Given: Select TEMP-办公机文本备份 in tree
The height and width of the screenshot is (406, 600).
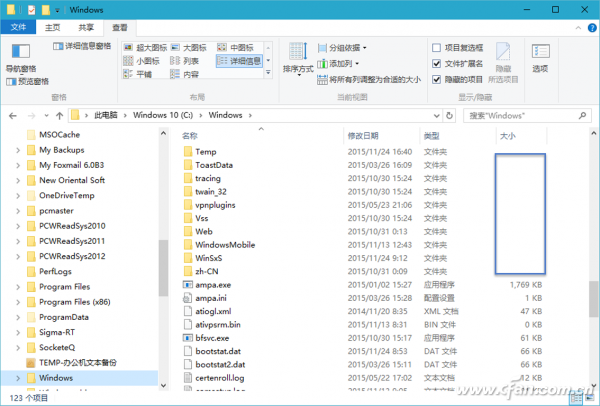Looking at the screenshot, I should coord(78,363).
